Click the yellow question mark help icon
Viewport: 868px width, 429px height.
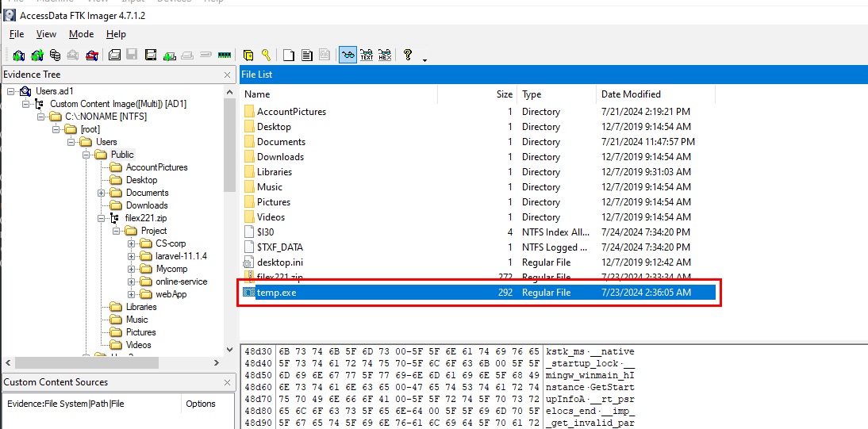[x=407, y=55]
